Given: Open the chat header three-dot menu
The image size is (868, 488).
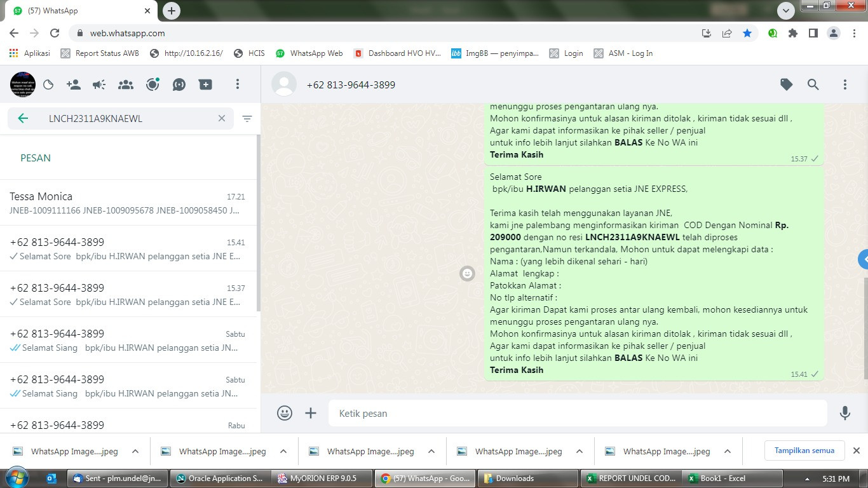Looking at the screenshot, I should (845, 85).
